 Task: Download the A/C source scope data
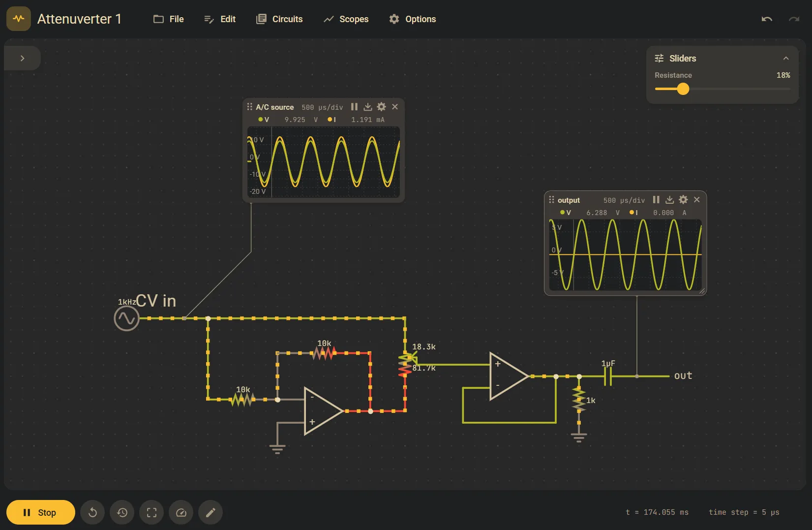tap(367, 107)
